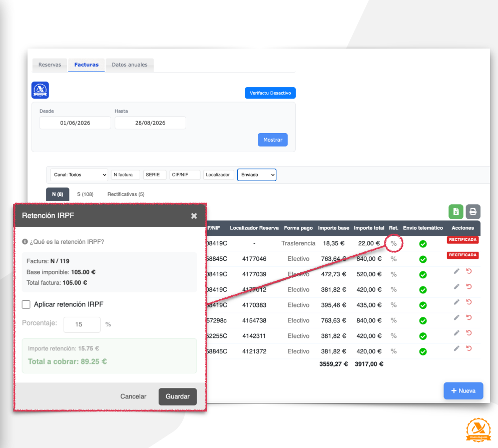Focus the CIF/NIF filter field
The width and height of the screenshot is (498, 448).
click(x=185, y=175)
